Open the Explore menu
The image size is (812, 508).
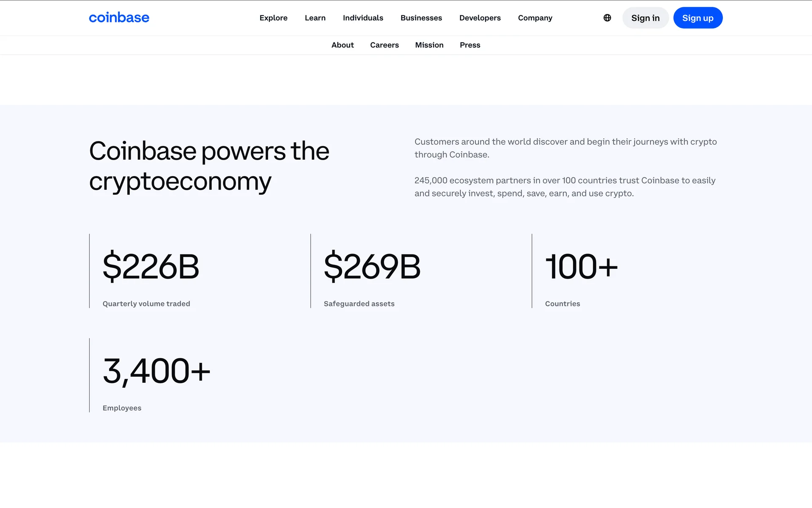click(x=273, y=18)
